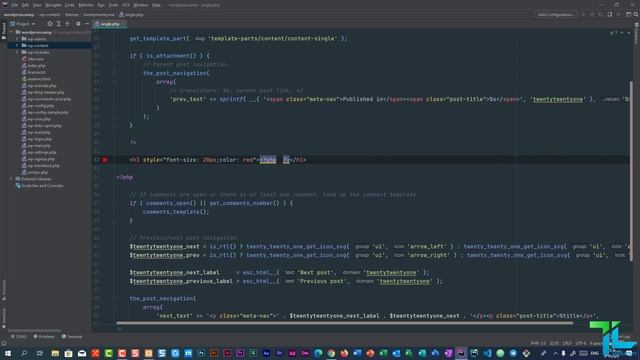
Task: Click the Debug button in toolbar
Action: tap(592, 15)
